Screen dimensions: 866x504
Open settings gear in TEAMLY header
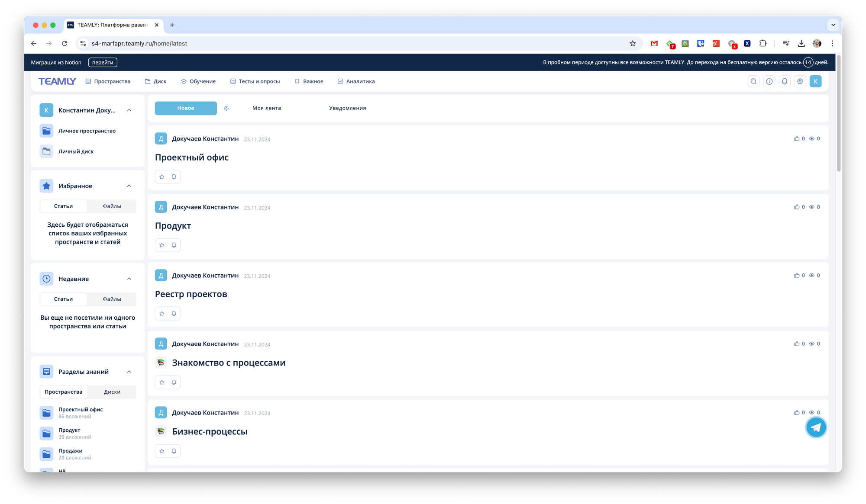point(800,81)
